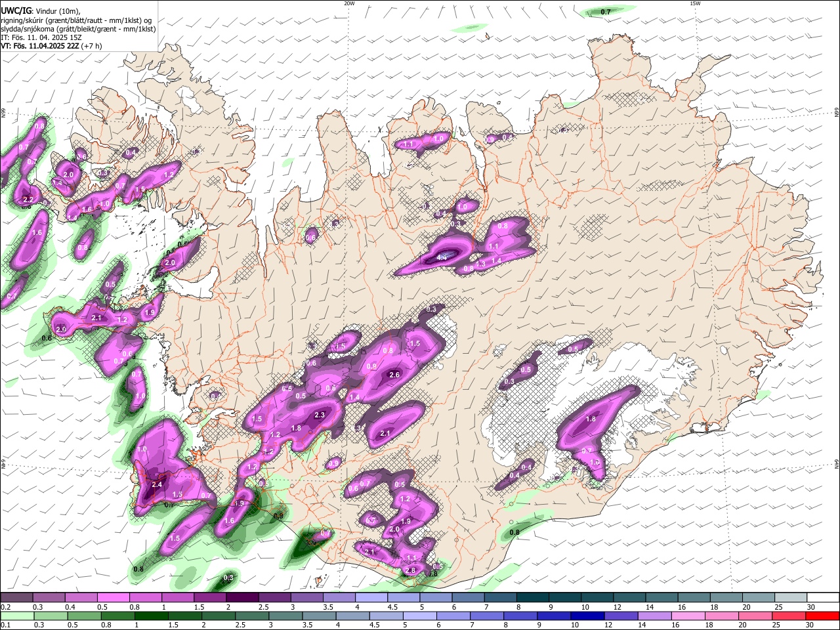Image resolution: width=840 pixels, height=630 pixels.
Task: Click the valid time 'VT: Fös. 11.04.2025 22Z (+7 h)'
Action: (x=51, y=46)
